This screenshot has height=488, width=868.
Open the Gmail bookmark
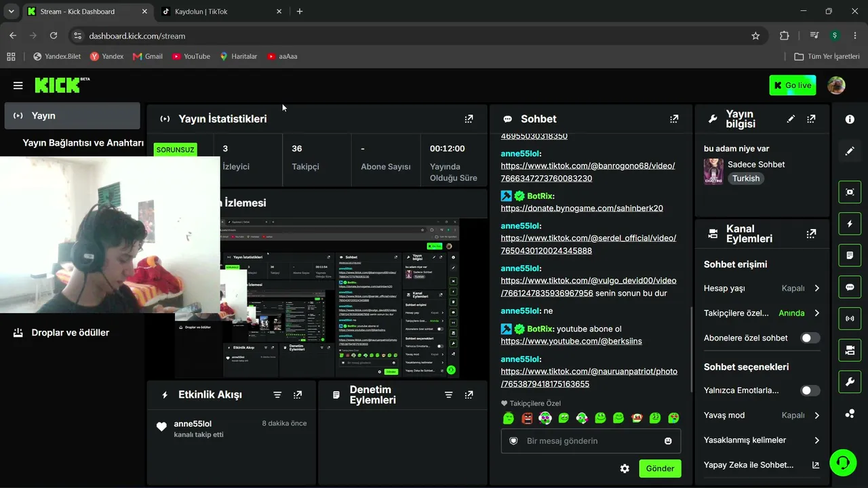(148, 56)
